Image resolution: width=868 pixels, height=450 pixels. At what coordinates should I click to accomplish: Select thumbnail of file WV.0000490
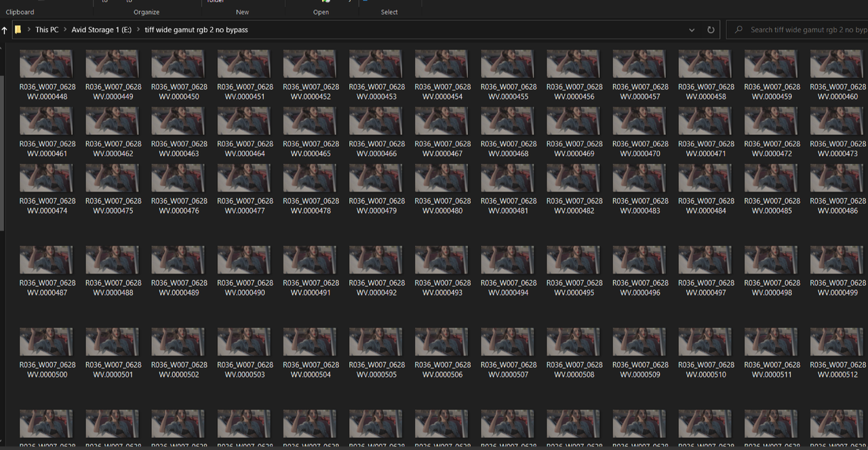[245, 260]
